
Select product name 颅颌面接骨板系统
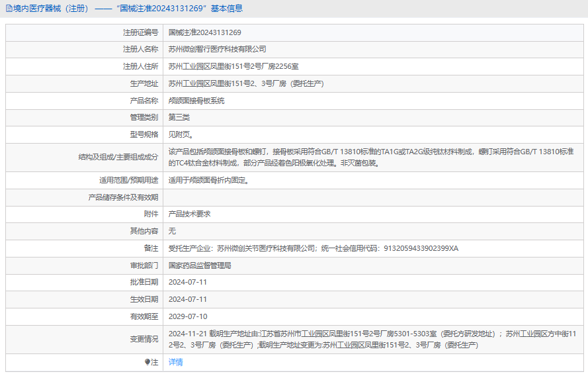coord(196,101)
